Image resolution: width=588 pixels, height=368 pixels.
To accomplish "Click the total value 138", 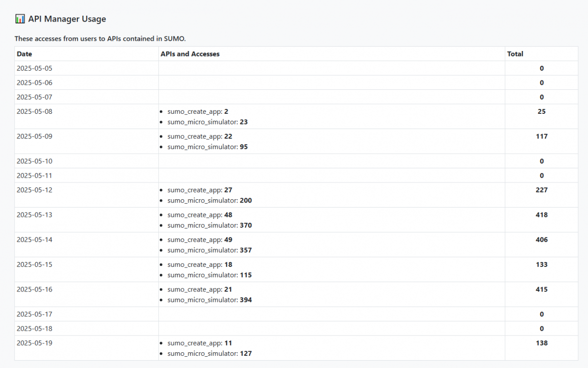I will [x=541, y=343].
